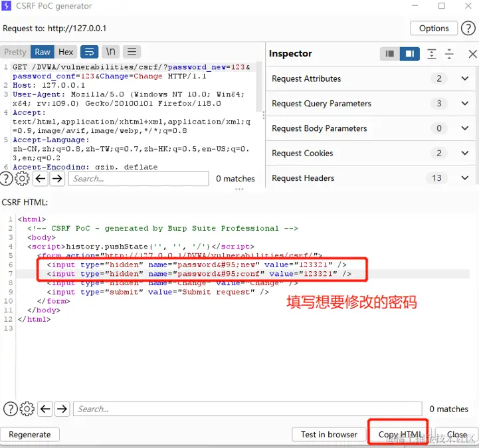Click the Request Headers count 13

pos(436,178)
